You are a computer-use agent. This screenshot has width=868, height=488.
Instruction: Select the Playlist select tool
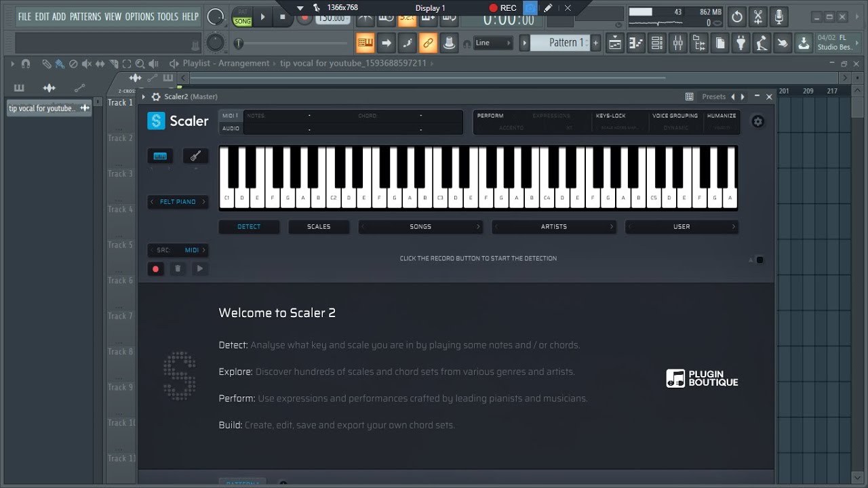click(x=127, y=64)
